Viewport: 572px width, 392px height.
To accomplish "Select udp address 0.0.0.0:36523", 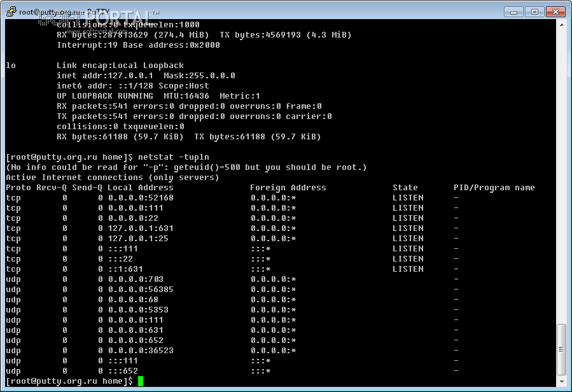I will (x=141, y=351).
